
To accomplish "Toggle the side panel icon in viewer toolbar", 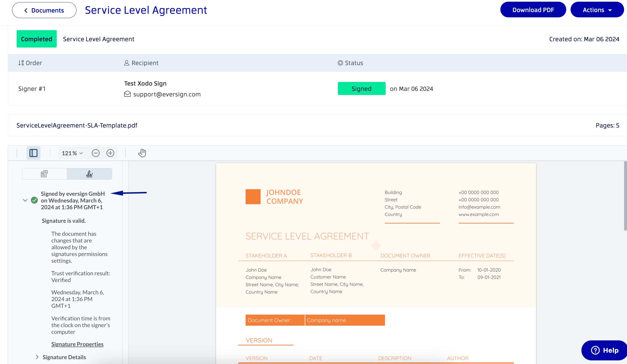I will [33, 153].
